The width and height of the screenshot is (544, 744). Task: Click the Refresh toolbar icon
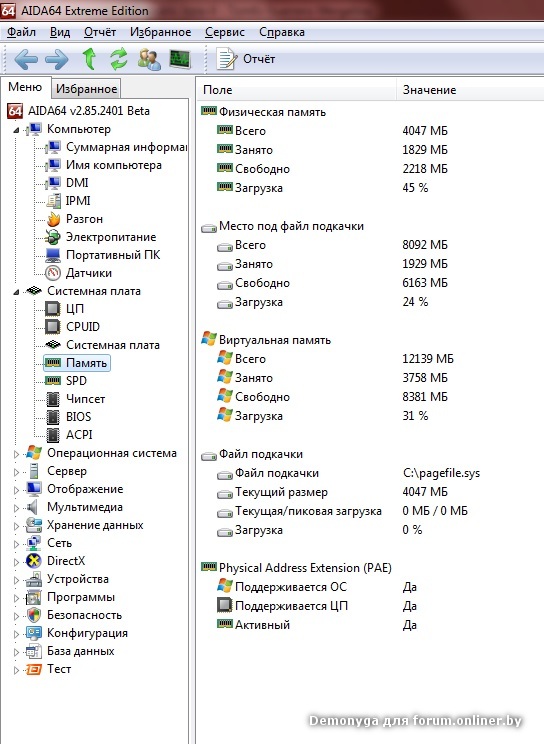119,59
